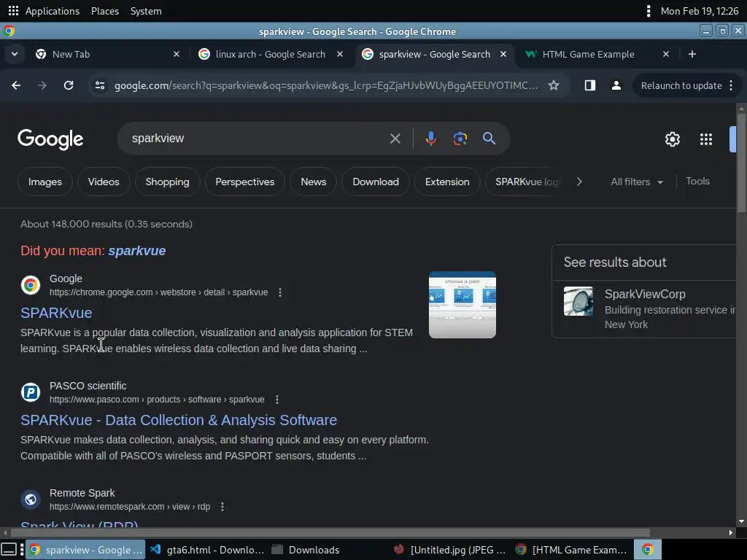Open the SPARKvue Chrome webstore result
Viewport: 747px width, 560px height.
pyautogui.click(x=56, y=313)
